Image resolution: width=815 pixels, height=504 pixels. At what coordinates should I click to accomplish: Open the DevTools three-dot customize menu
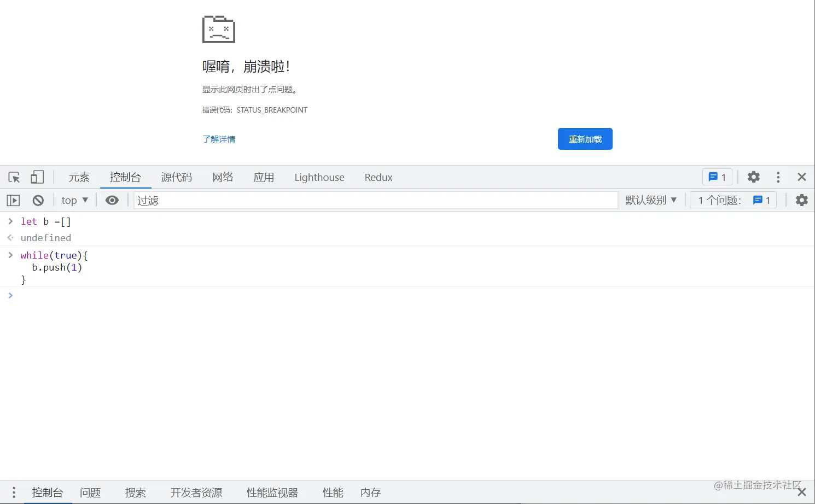[x=778, y=177]
